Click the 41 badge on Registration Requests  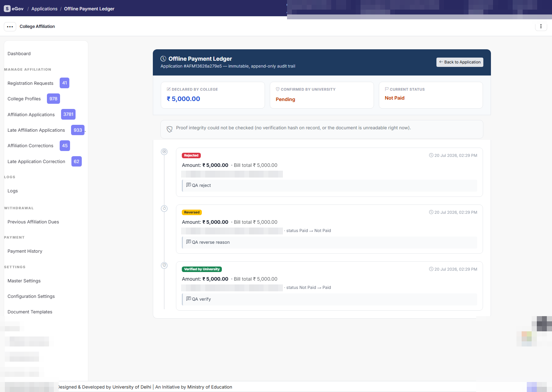coord(65,83)
